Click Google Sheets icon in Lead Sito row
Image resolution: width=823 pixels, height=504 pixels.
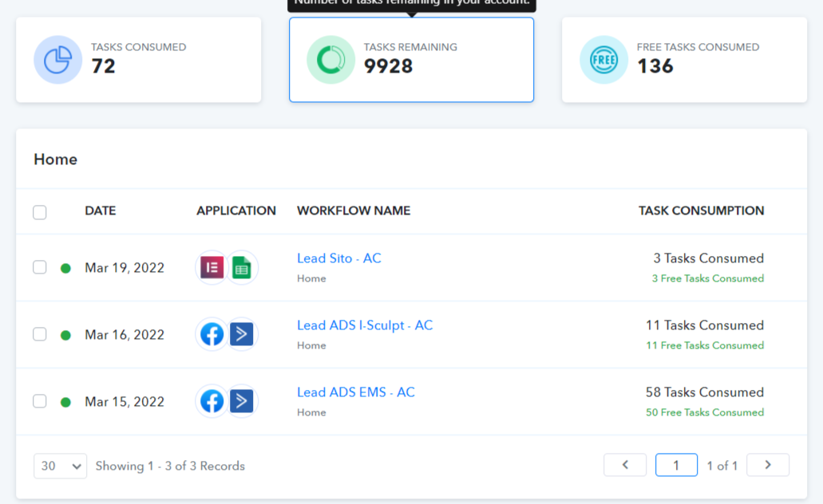pos(241,267)
